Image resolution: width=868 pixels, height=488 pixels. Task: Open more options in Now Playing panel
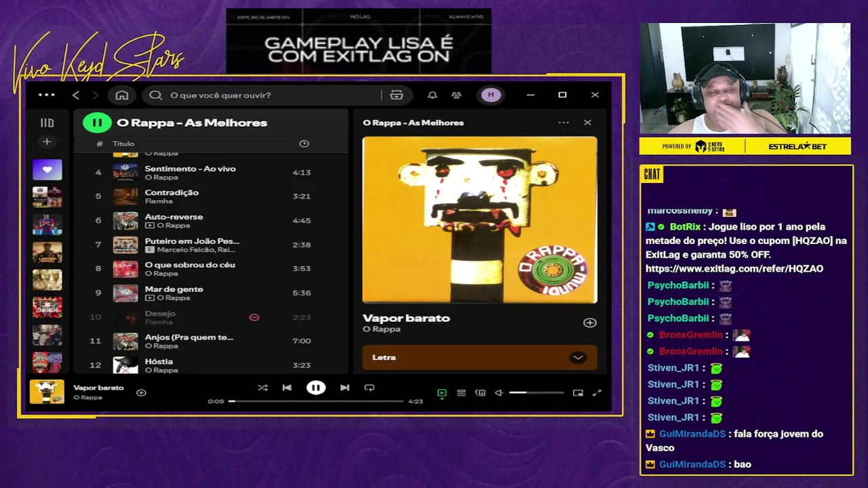point(564,123)
